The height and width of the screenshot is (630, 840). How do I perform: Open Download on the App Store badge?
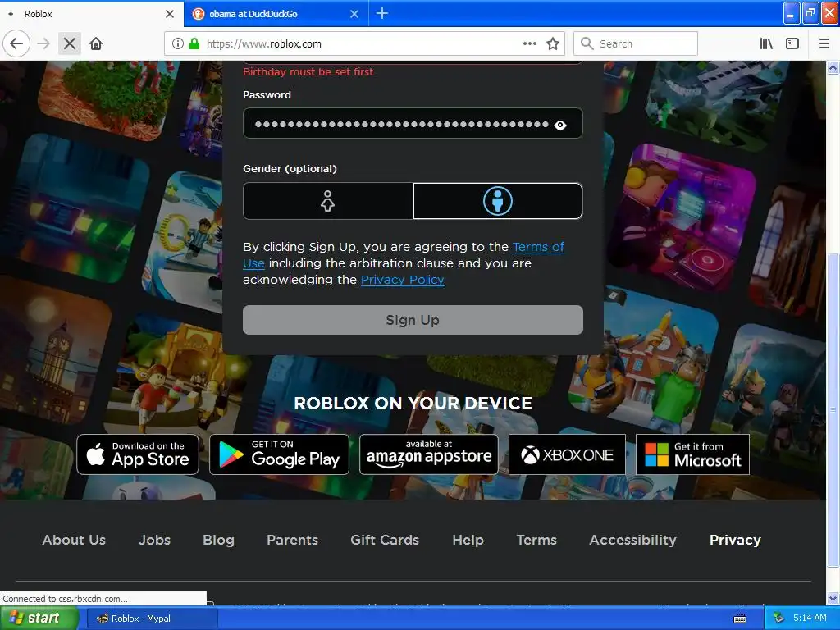[x=138, y=454]
